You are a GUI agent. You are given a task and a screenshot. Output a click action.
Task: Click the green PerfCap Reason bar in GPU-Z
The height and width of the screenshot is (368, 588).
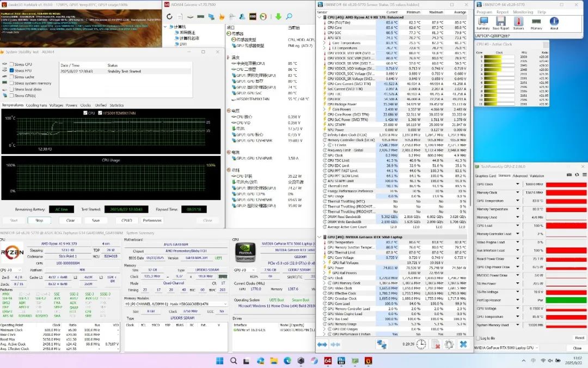[x=566, y=300]
